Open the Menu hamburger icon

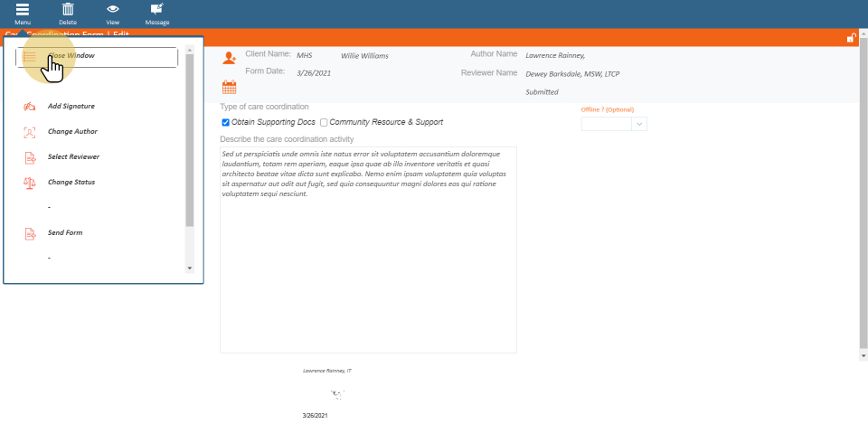pyautogui.click(x=23, y=9)
